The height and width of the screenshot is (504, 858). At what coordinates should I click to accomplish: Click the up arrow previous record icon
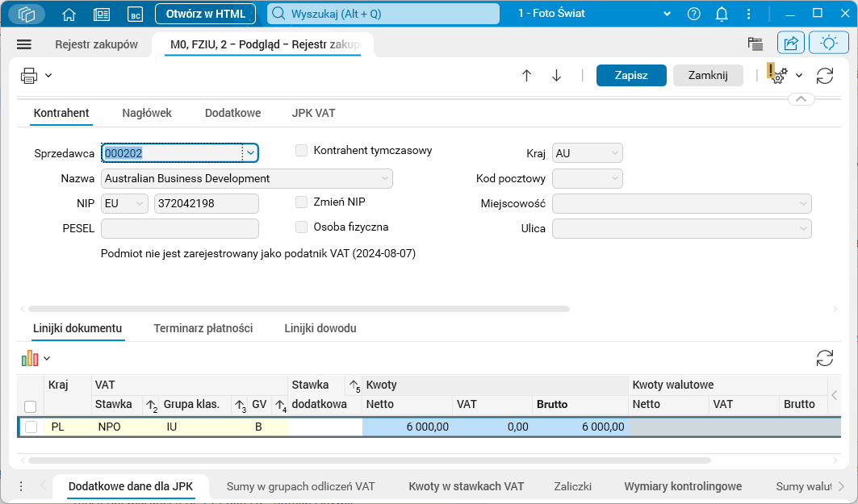coord(527,76)
